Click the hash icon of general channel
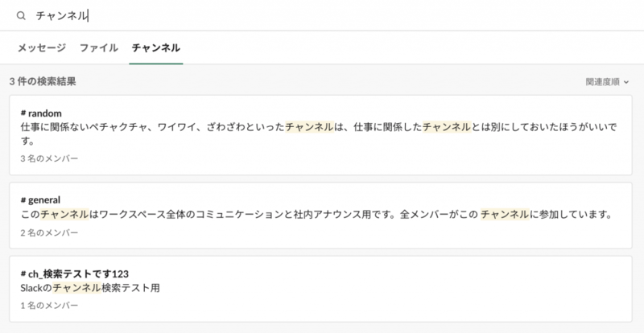Screen dimensions: 644x333 [23, 200]
